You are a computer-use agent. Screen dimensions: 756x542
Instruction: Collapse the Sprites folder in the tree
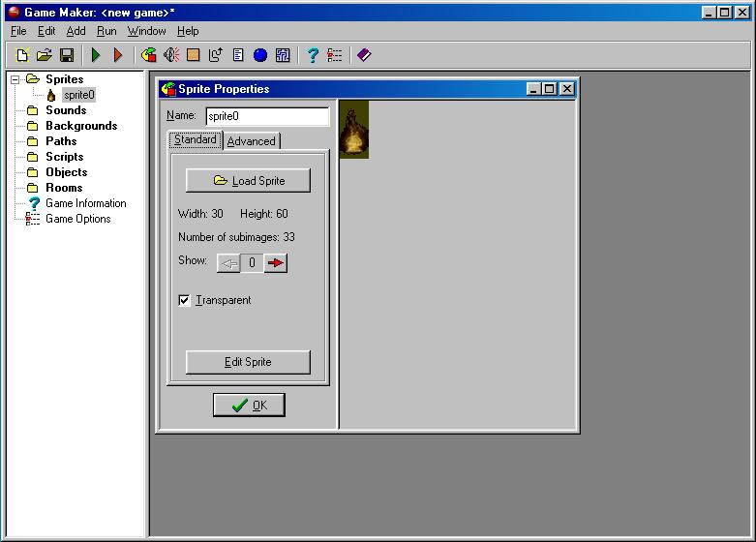[x=15, y=79]
